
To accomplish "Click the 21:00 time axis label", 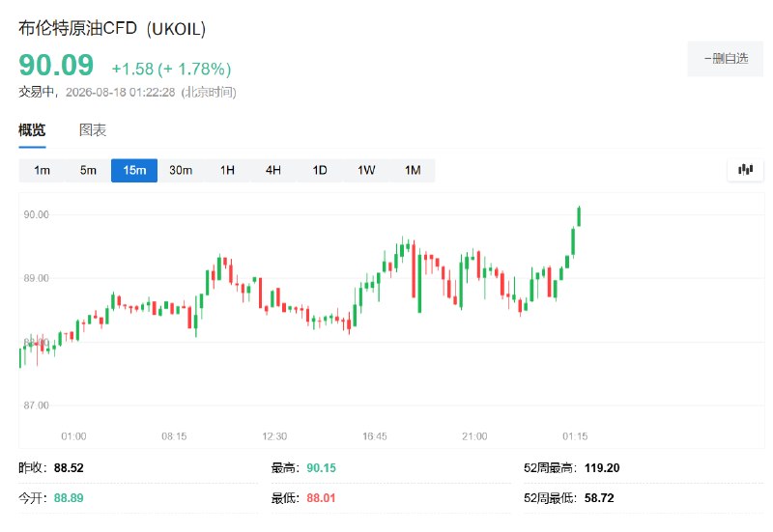I will 474,436.
